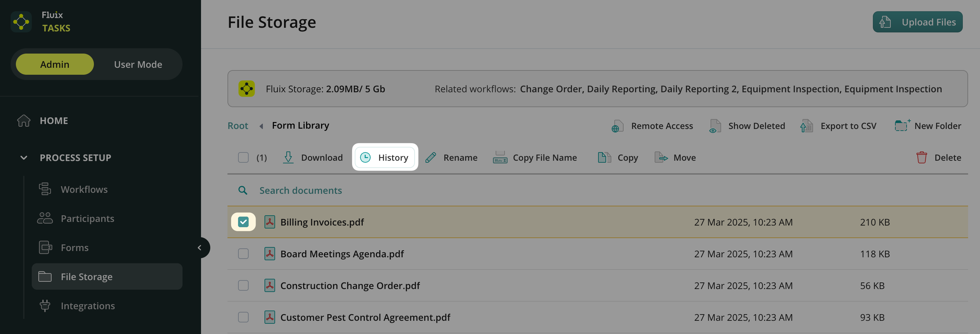Click the Search documents field
The image size is (980, 334).
click(301, 190)
